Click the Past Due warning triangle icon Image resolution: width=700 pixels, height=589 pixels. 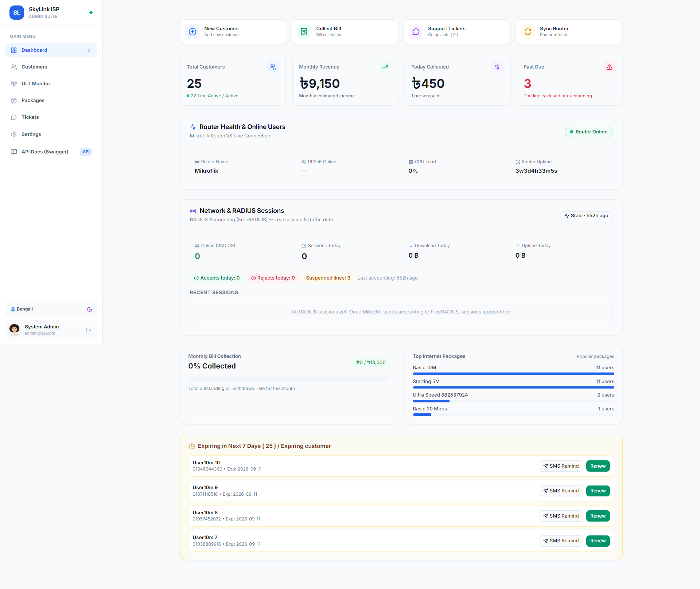[610, 67]
